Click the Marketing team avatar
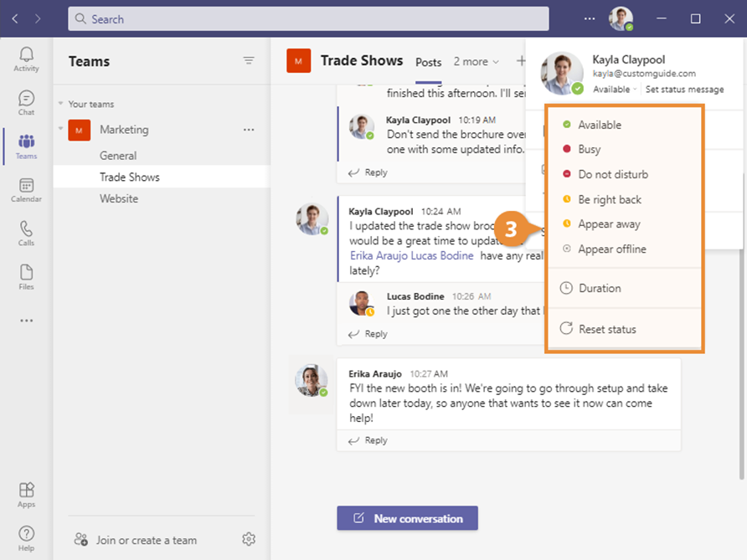 tap(79, 130)
